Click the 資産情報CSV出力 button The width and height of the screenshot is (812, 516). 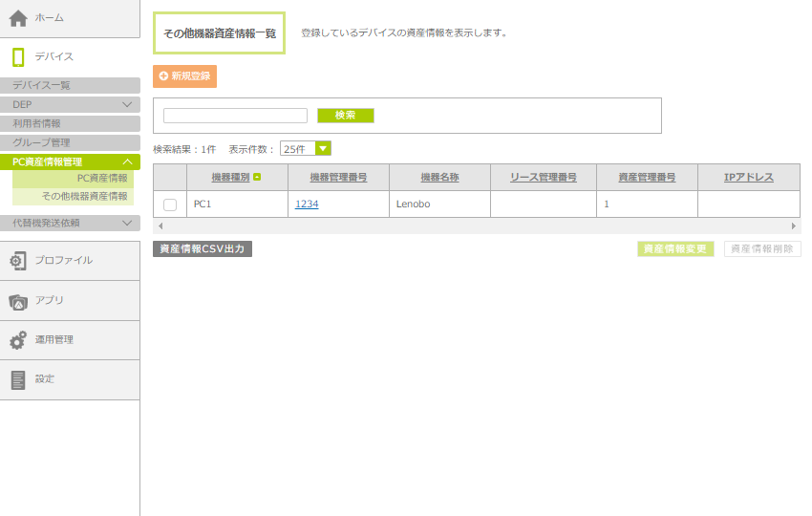[x=203, y=249]
